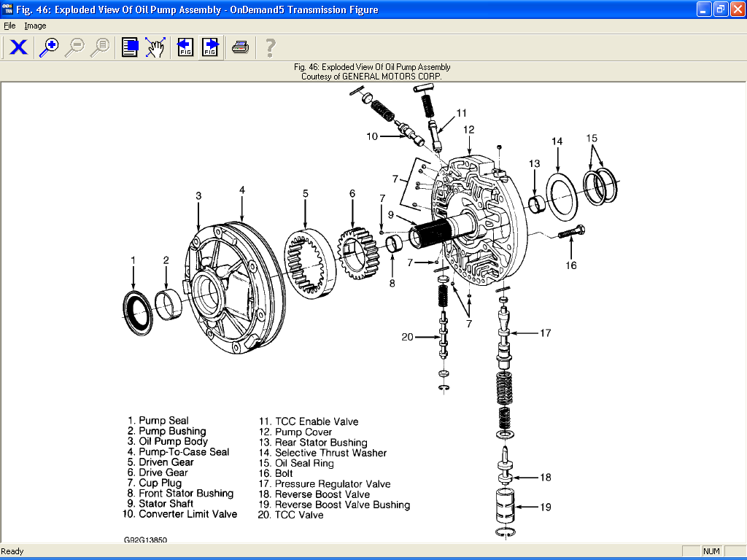Click the grayed reset zoom magnifier icon
The width and height of the screenshot is (747, 560).
click(x=100, y=47)
